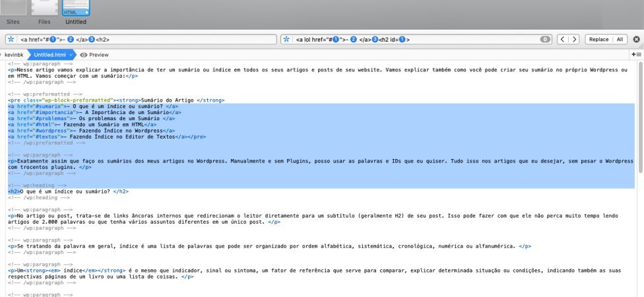644x297 pixels.
Task: Click the wildcard asterisk icon in the replace field
Action: tap(286, 40)
